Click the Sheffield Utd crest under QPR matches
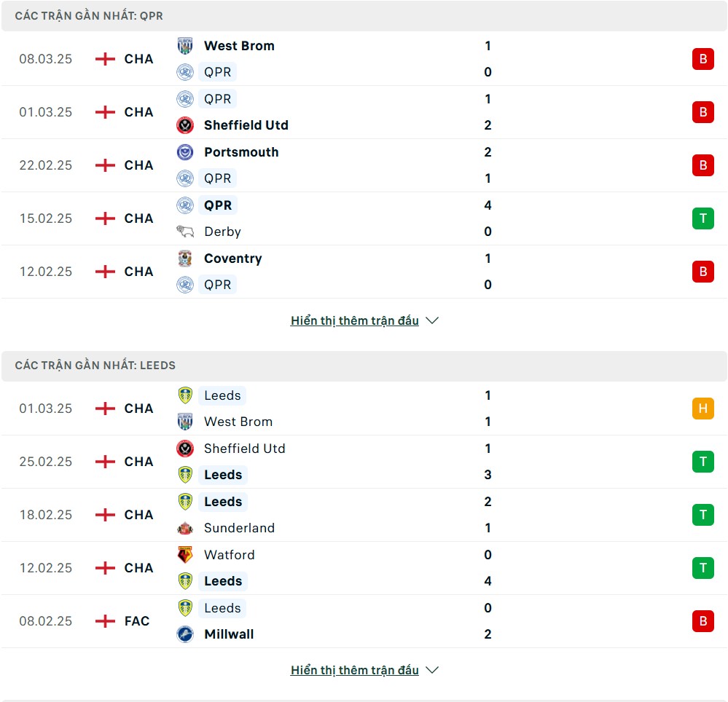This screenshot has height=702, width=728. 185,125
